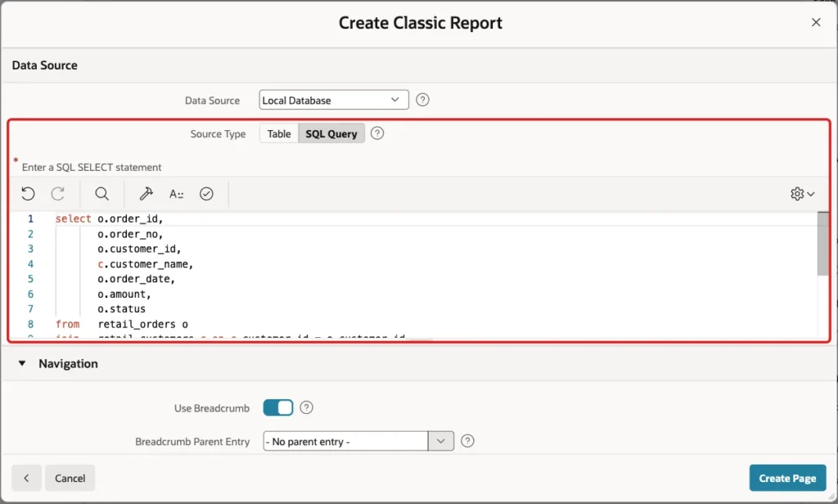
Task: Open help for Source Type field
Action: (x=376, y=133)
